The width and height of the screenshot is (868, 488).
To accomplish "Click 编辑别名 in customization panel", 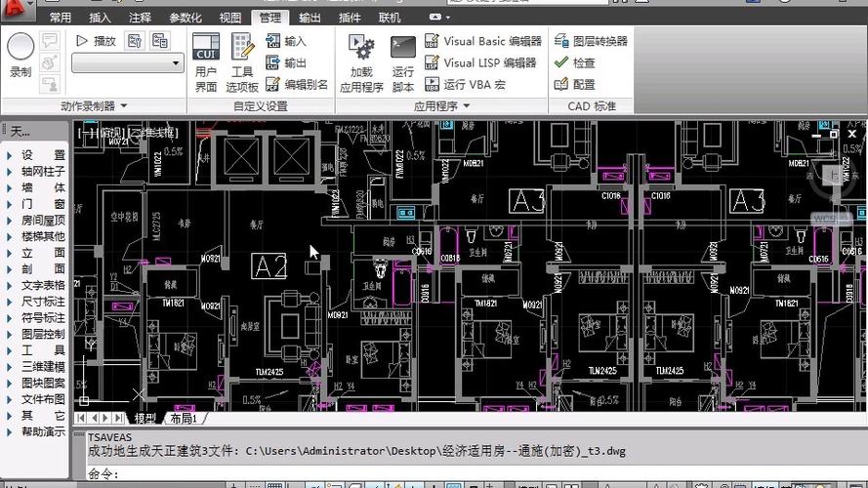I will 297,84.
